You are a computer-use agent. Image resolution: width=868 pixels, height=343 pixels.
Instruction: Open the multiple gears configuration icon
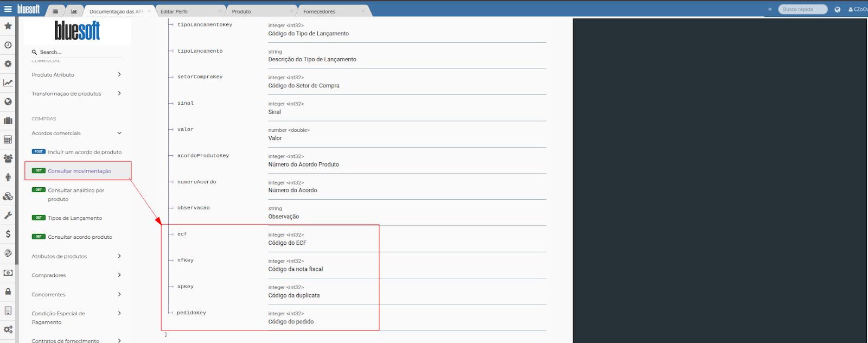[x=8, y=329]
